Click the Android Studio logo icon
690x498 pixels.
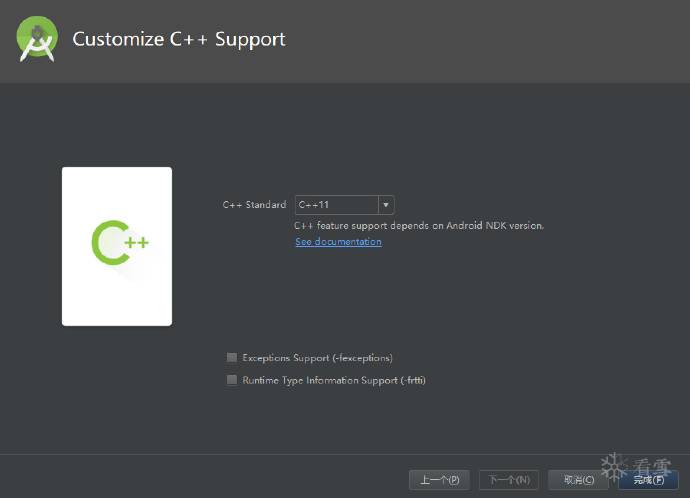(37, 39)
